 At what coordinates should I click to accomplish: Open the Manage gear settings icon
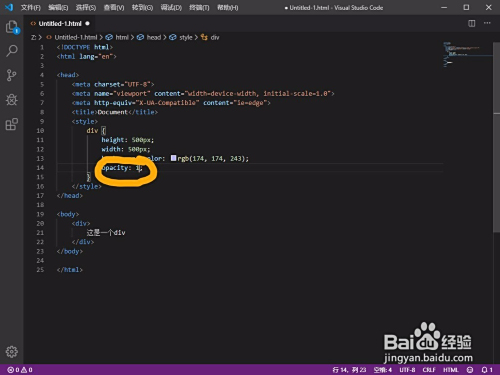pos(12,352)
